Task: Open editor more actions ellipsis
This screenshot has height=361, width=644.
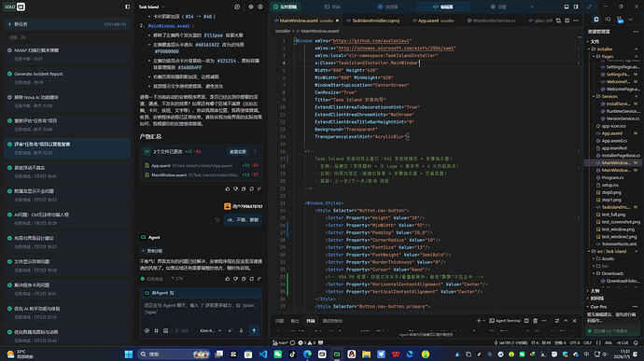Action: 576,21
